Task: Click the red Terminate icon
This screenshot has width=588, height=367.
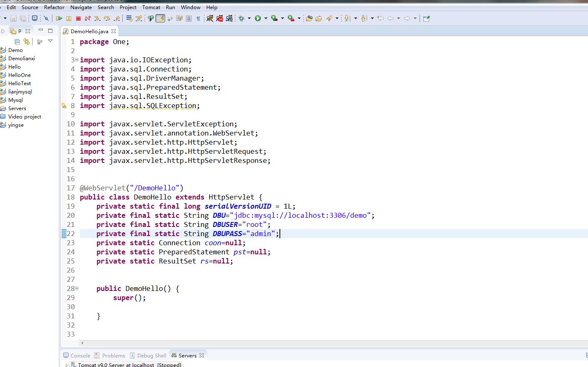Action: click(78, 18)
